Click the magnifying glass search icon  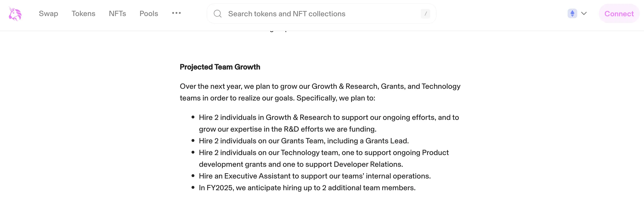218,13
